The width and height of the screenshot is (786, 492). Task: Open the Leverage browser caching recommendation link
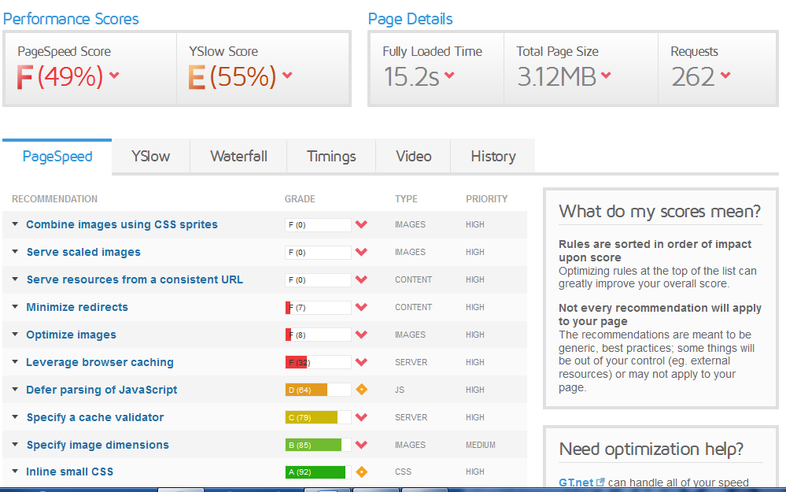pyautogui.click(x=99, y=362)
